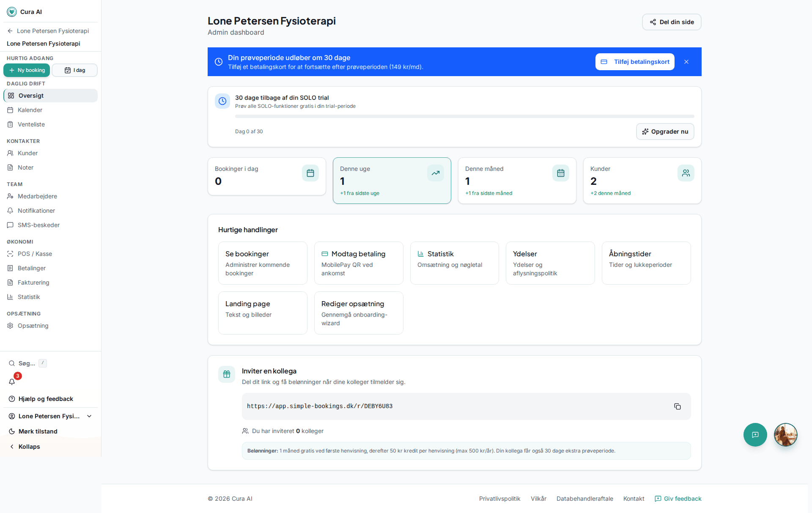Jump to today with I dag button
The image size is (812, 513).
coord(74,70)
